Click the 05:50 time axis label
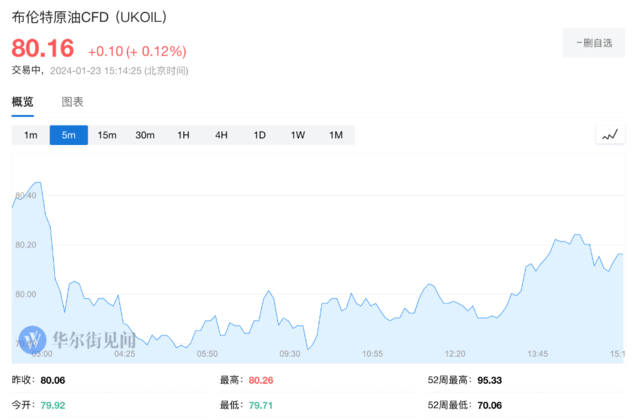This screenshot has width=640, height=420. pos(207,354)
